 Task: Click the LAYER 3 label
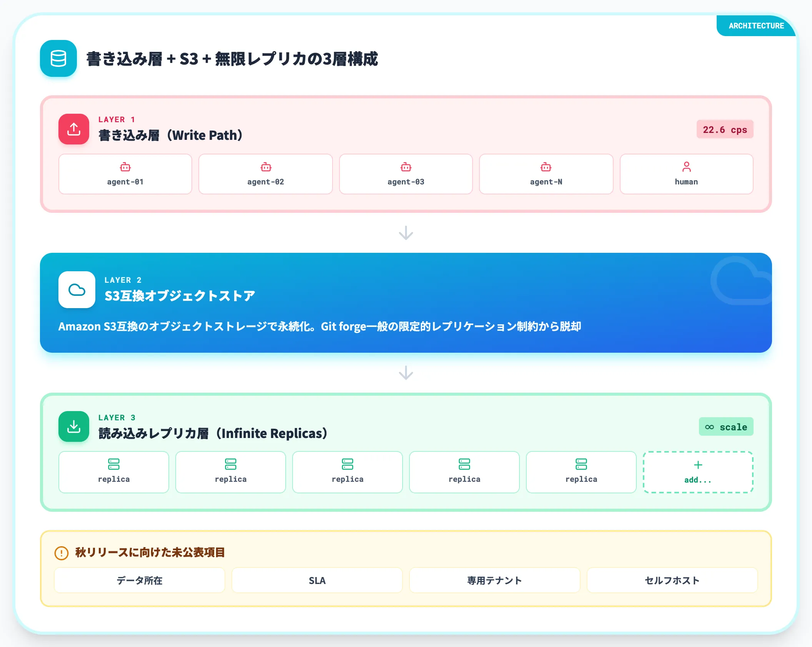117,418
